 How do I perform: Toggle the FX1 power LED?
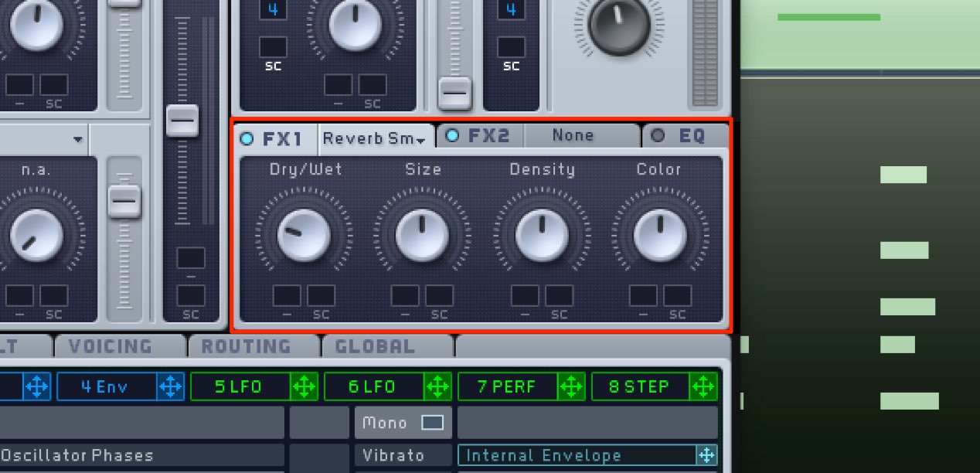pyautogui.click(x=247, y=139)
